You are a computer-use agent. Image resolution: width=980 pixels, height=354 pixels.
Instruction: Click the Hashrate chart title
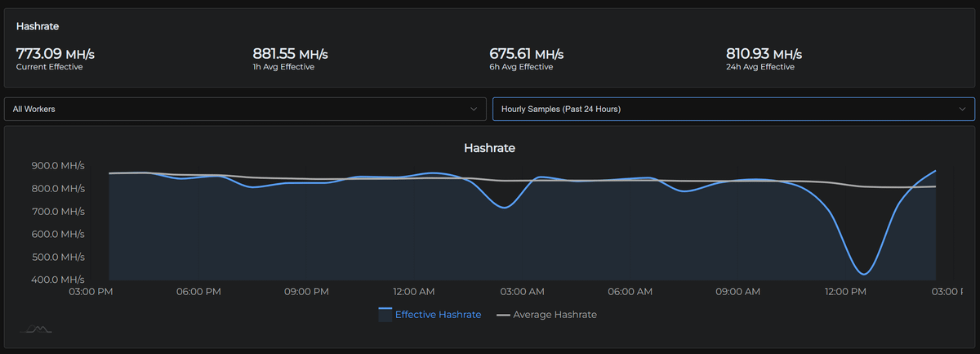[x=489, y=149]
